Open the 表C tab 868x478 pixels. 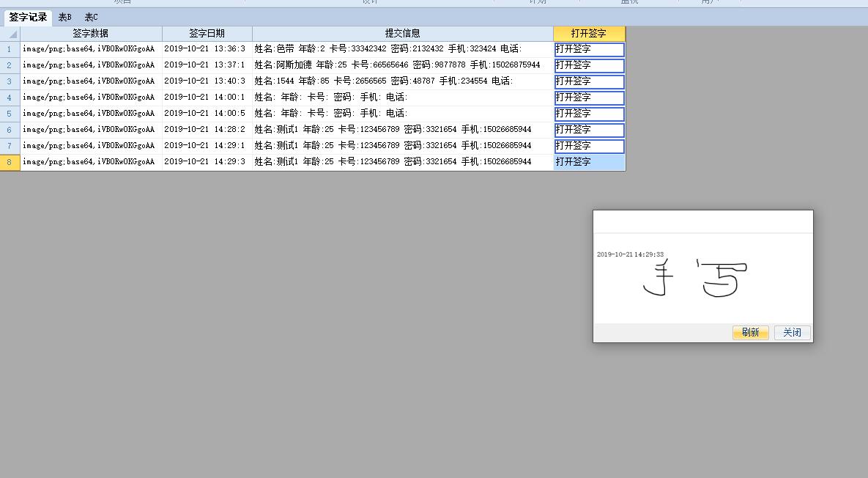pyautogui.click(x=91, y=17)
